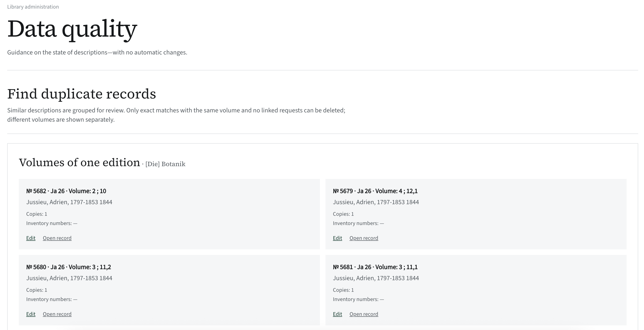
Task: Click the Similar descriptions are grouped explanation text
Action: click(176, 115)
